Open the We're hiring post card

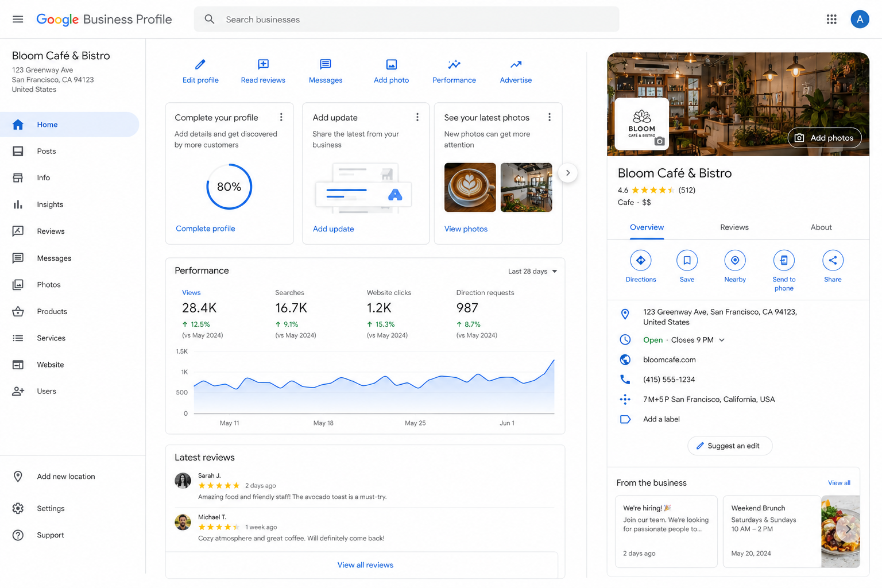coord(666,531)
